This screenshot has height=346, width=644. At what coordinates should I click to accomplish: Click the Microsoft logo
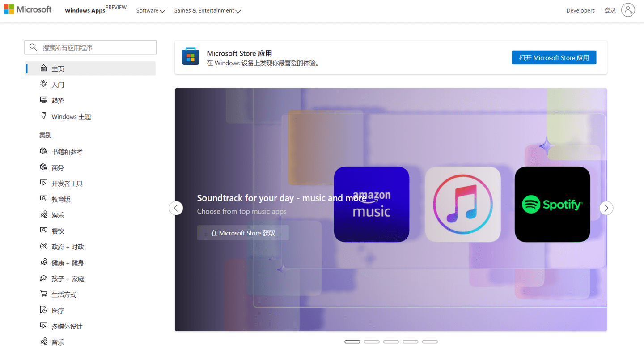[28, 9]
